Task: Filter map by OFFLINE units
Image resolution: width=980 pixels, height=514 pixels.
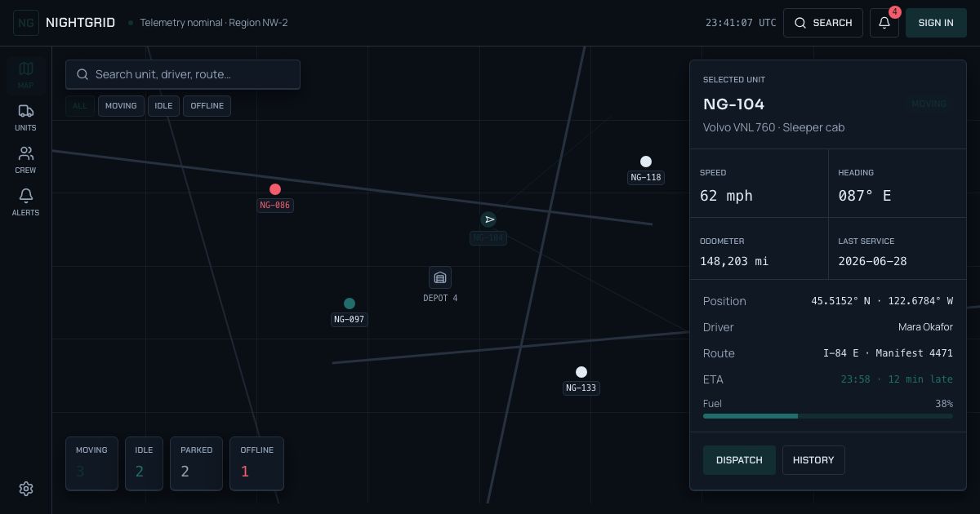Action: (x=207, y=106)
